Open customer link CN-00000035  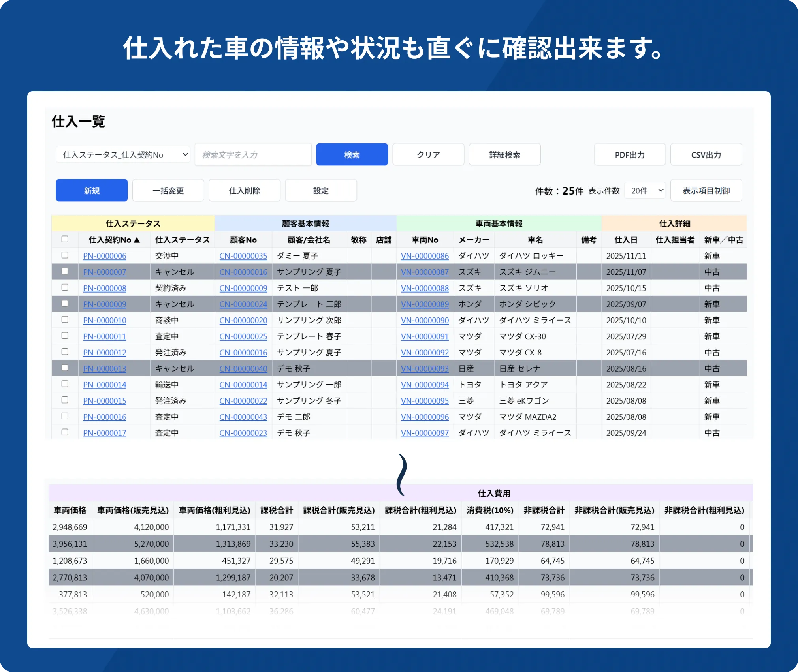coord(243,256)
